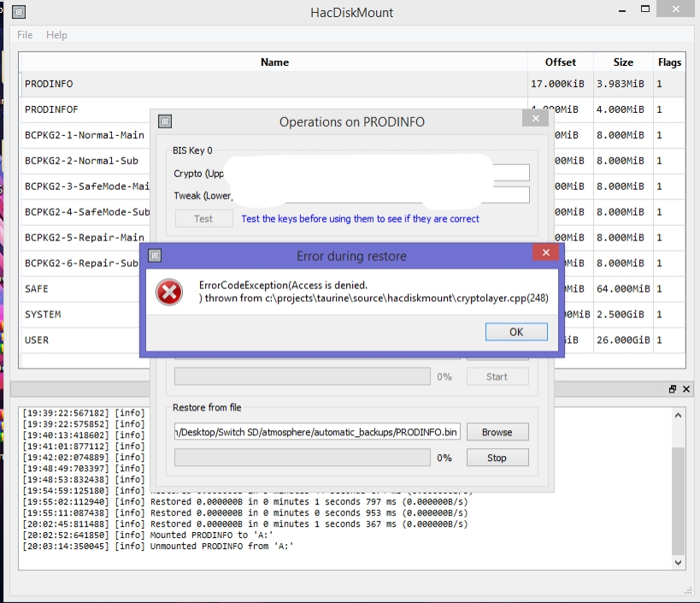Click the Test keys button

tap(203, 218)
